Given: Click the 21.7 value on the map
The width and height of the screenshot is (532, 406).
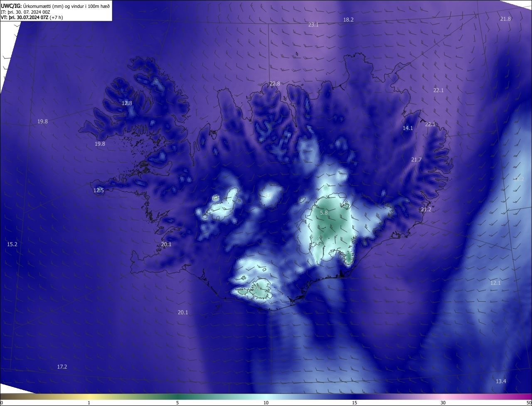Looking at the screenshot, I should 416,160.
